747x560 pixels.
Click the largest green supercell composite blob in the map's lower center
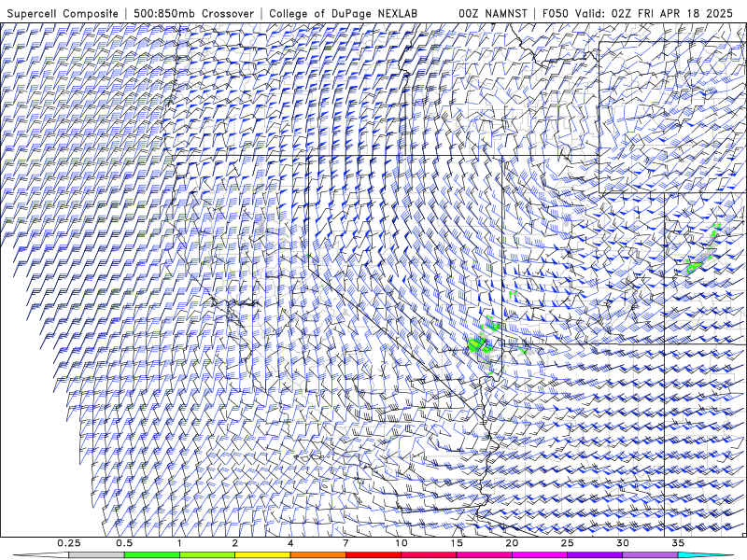click(476, 344)
